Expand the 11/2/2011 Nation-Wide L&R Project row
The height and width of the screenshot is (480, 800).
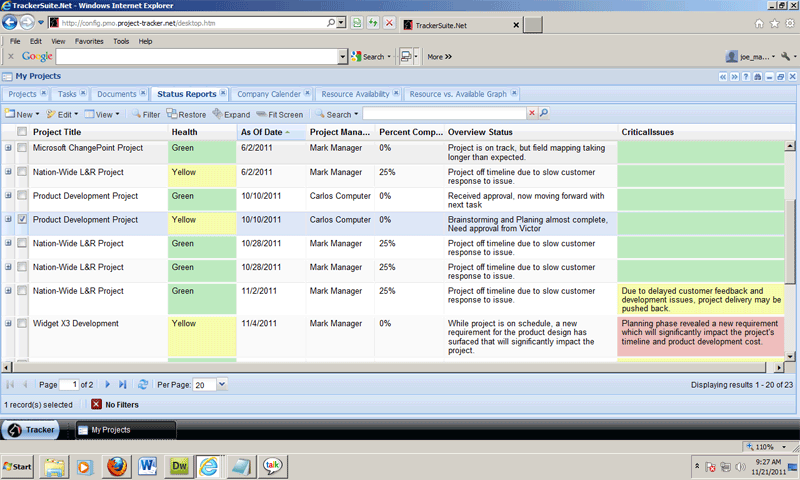pos(8,290)
